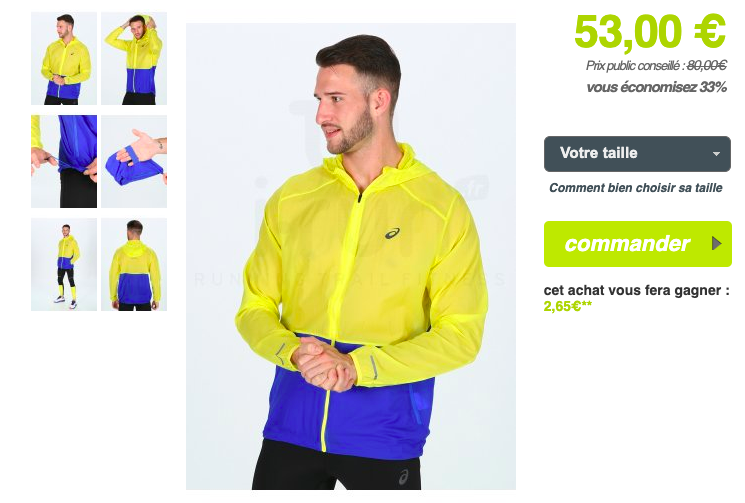The image size is (745, 503).
Task: Select thumbnail of model adjusting hood
Action: [x=134, y=58]
